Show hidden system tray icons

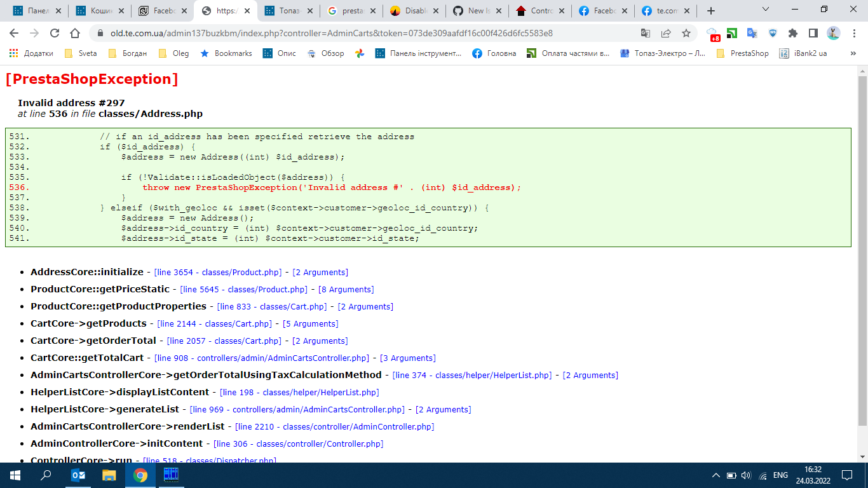tap(716, 475)
